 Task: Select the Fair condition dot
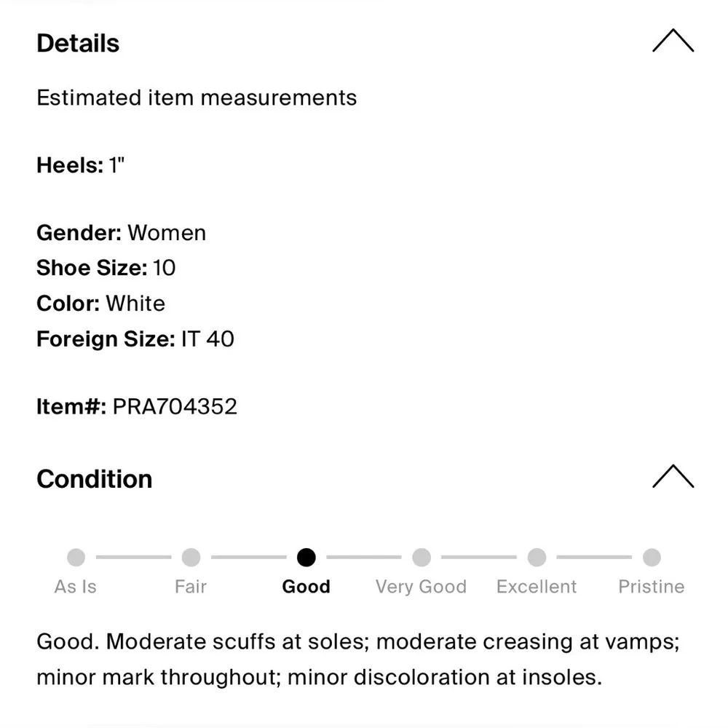(191, 558)
